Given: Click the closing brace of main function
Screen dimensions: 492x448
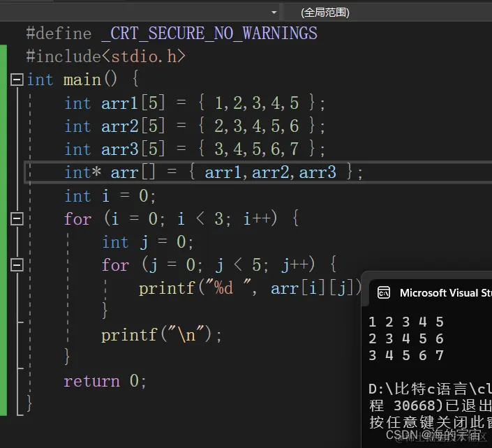Looking at the screenshot, I should click(x=29, y=403).
